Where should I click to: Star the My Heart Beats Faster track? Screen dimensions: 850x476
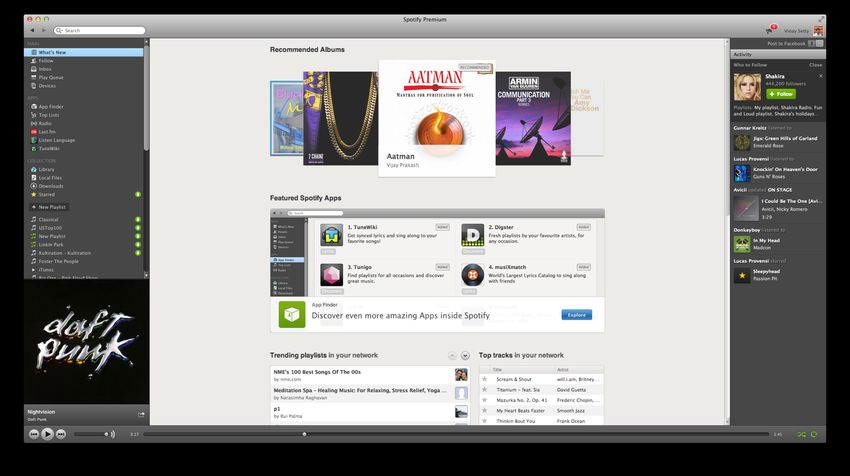coord(485,410)
